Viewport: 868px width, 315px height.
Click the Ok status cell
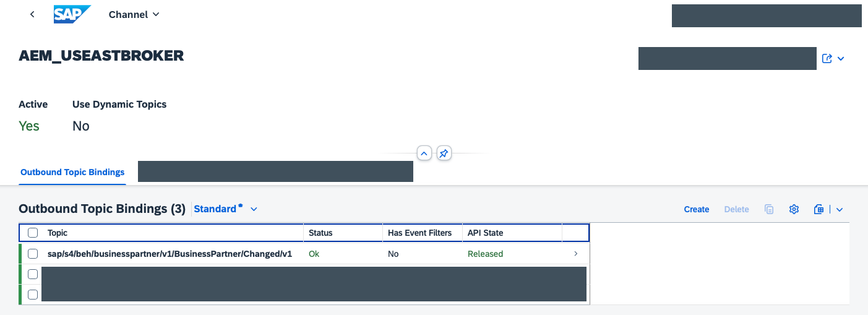(x=314, y=254)
